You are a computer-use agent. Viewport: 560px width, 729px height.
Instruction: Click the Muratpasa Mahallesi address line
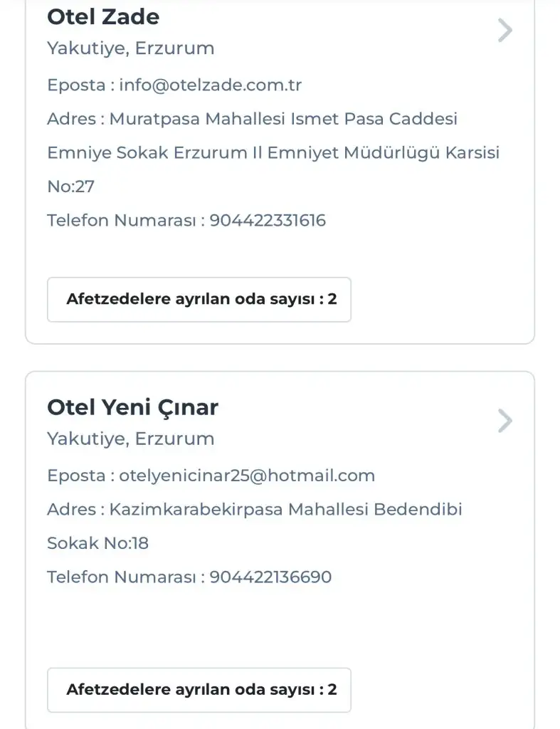283,119
